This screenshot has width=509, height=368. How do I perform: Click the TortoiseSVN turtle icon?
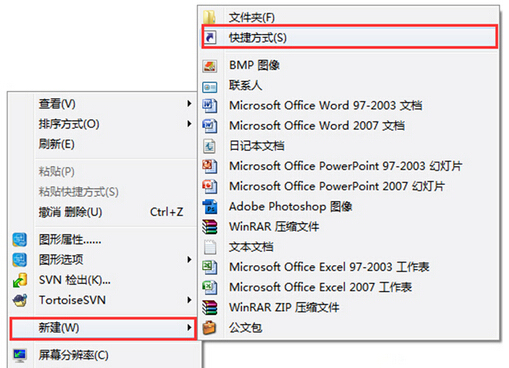click(20, 300)
